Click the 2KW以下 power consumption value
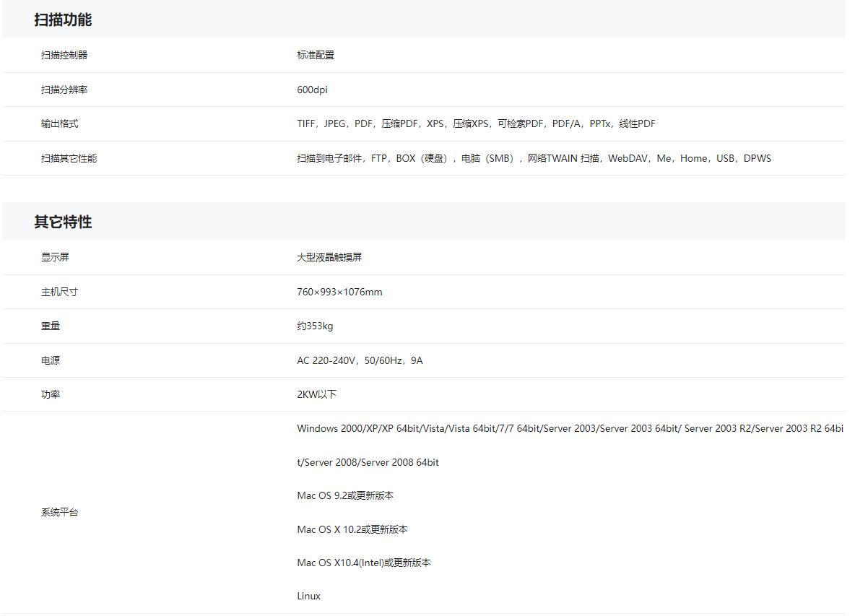Image resolution: width=855 pixels, height=616 pixels. [316, 394]
